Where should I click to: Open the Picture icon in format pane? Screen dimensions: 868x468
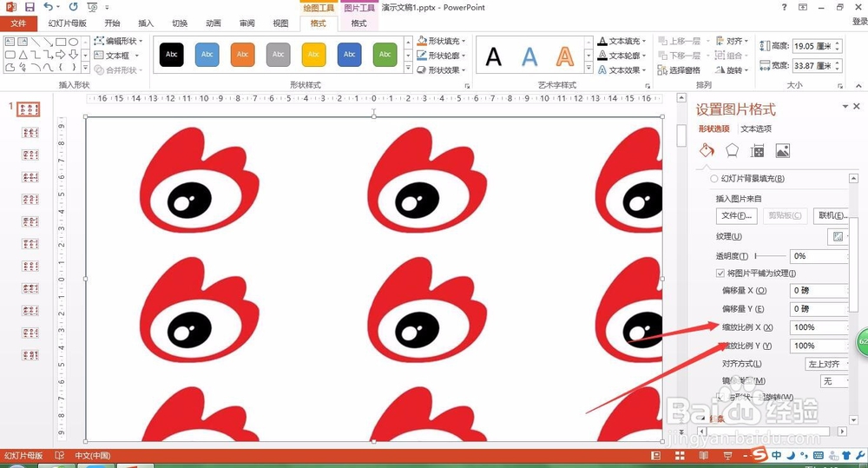(783, 151)
